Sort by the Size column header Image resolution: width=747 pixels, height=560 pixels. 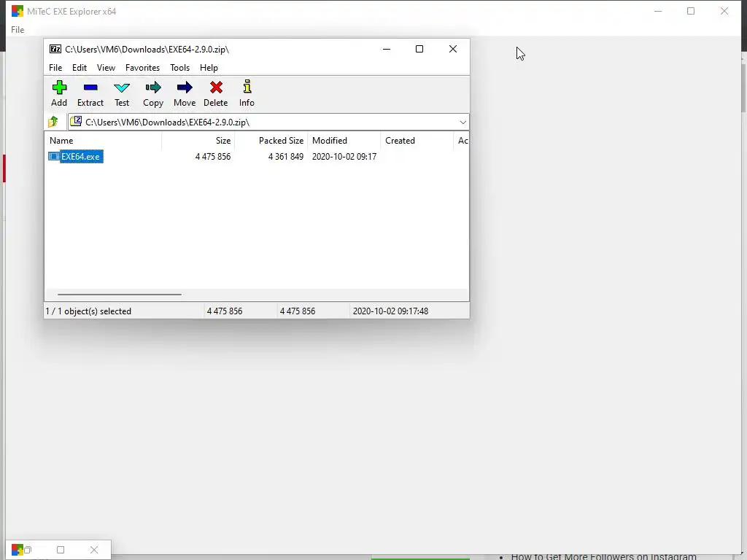198,141
